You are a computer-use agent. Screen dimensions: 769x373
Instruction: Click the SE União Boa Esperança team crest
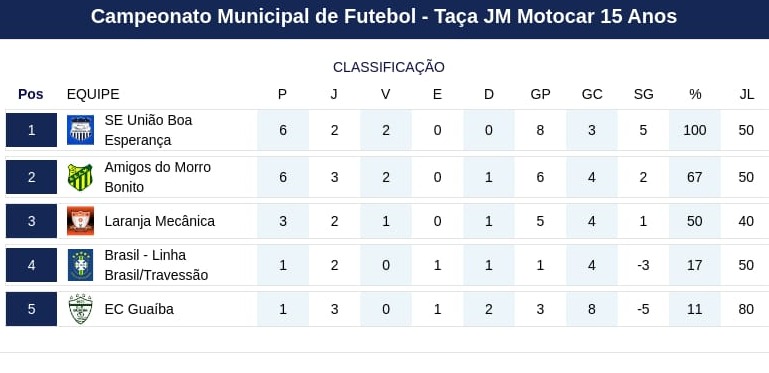click(x=80, y=130)
